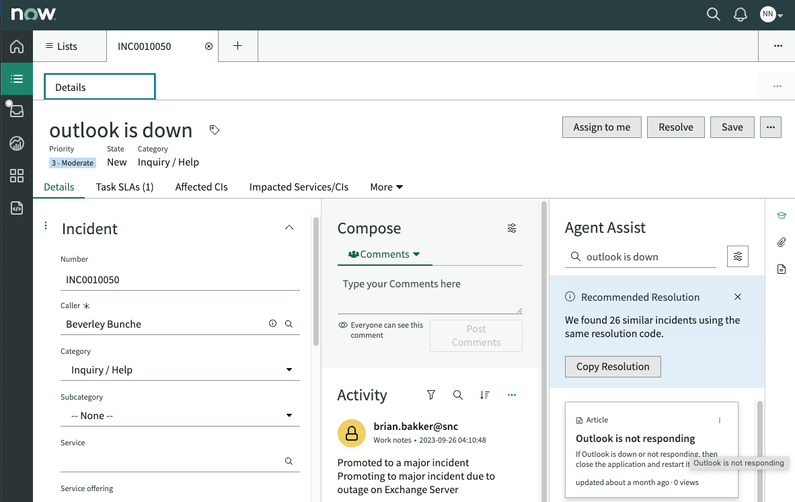Click the Resolve button
The width and height of the screenshot is (795, 502).
point(676,127)
